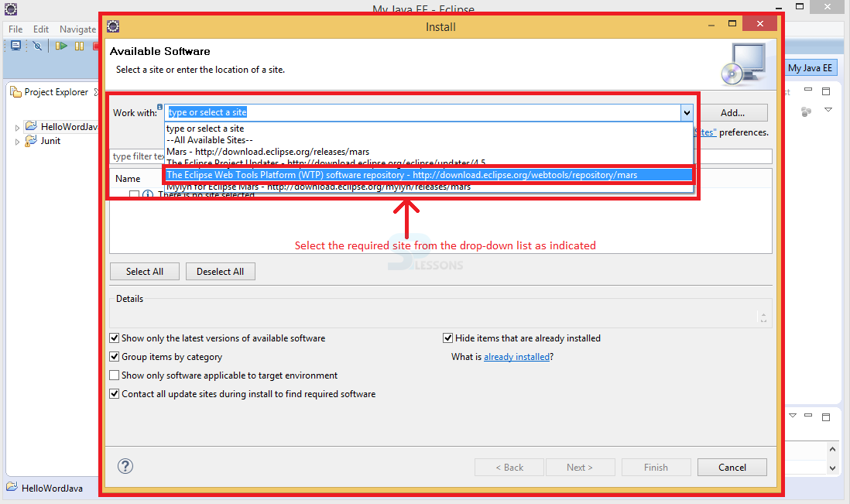Click the Name column header
Screen dimensions: 850x504
pyautogui.click(x=128, y=179)
